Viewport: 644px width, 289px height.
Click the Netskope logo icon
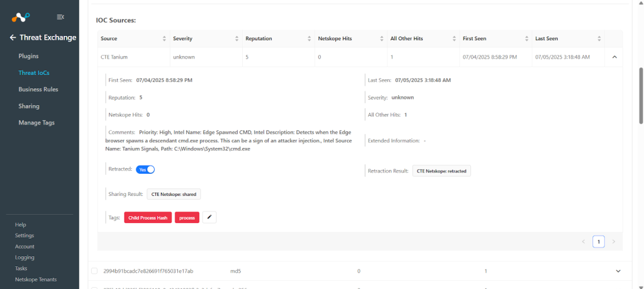[21, 17]
